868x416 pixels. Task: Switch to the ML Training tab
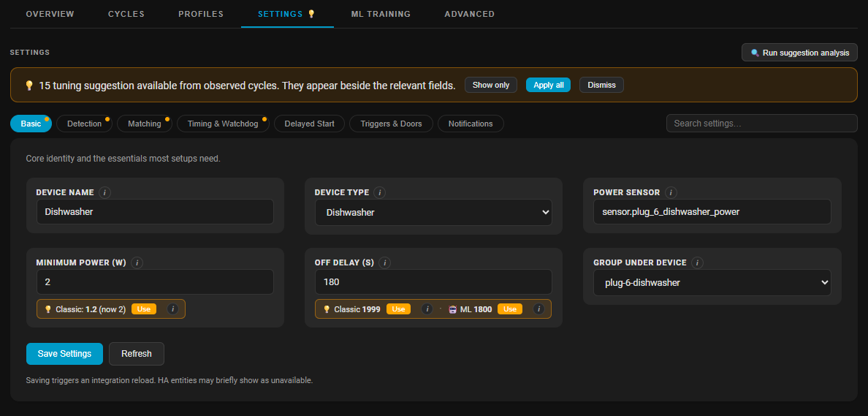pos(381,14)
